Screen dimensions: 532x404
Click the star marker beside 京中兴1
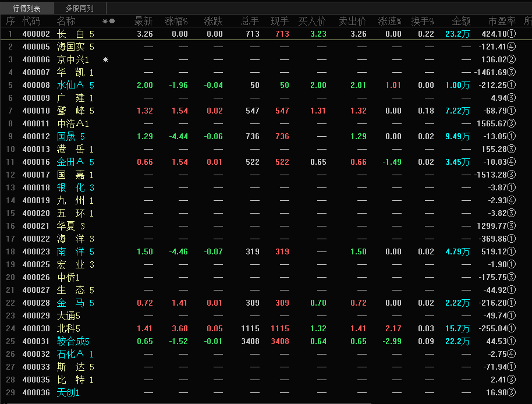pyautogui.click(x=105, y=60)
